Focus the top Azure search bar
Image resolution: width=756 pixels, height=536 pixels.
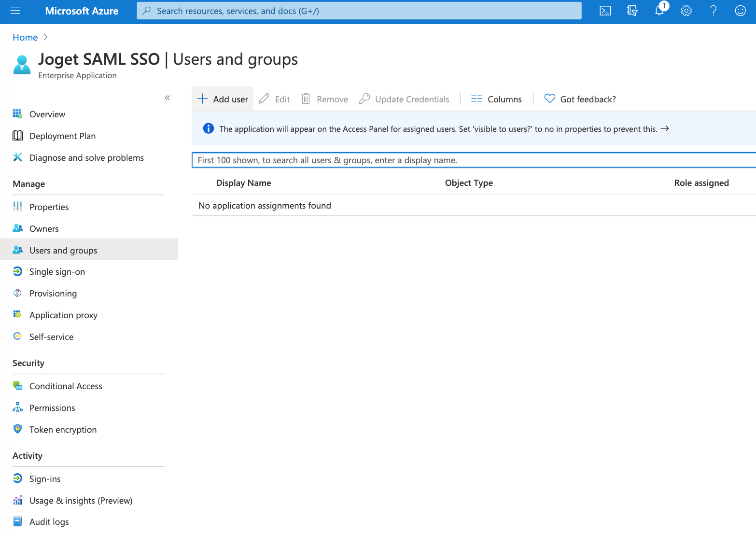point(359,11)
